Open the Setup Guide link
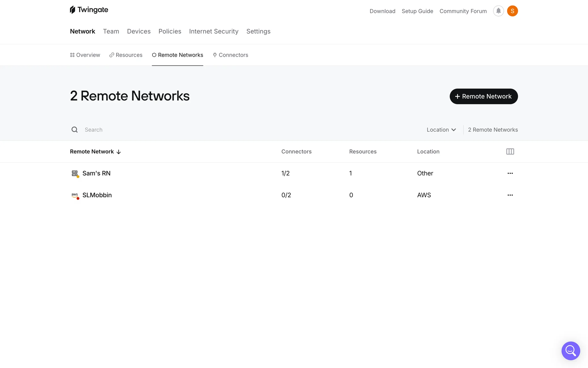This screenshot has width=588, height=368. pos(417,11)
